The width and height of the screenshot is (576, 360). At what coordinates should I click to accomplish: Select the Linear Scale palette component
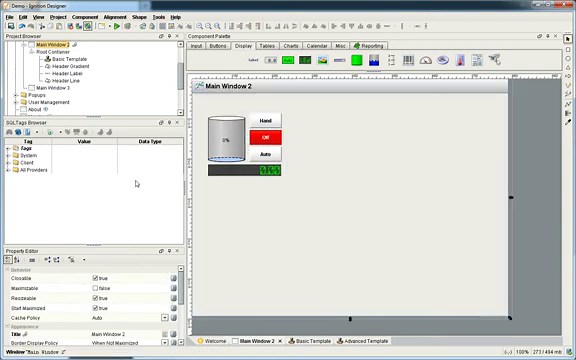pyautogui.click(x=391, y=60)
